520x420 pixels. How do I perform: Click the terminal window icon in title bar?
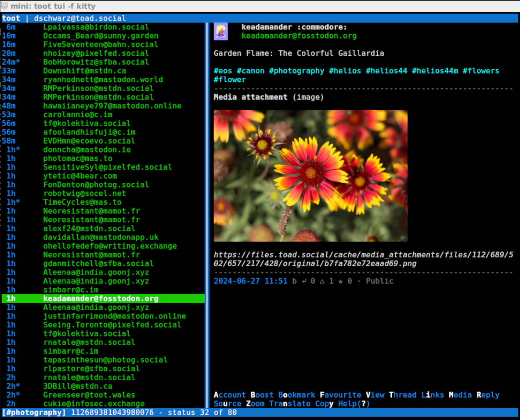click(x=5, y=6)
